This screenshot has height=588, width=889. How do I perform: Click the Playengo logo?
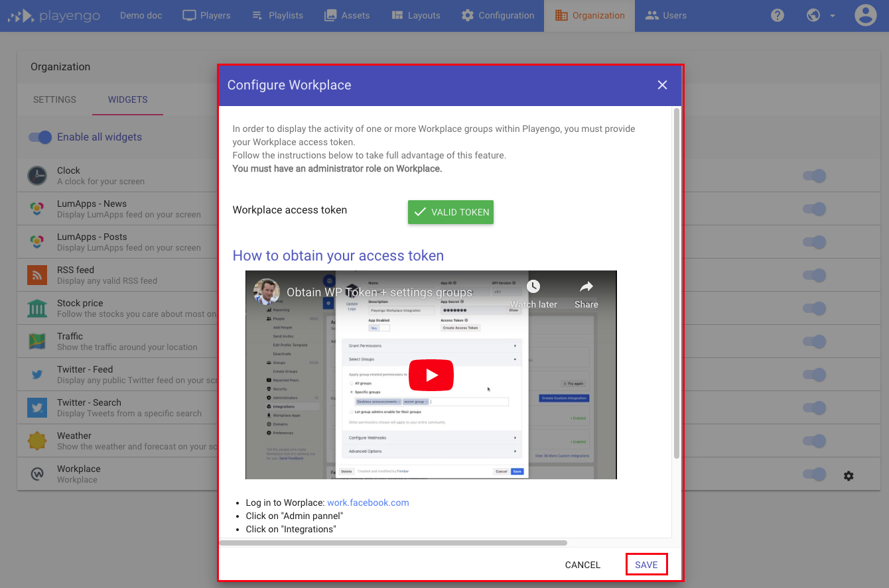click(x=54, y=15)
